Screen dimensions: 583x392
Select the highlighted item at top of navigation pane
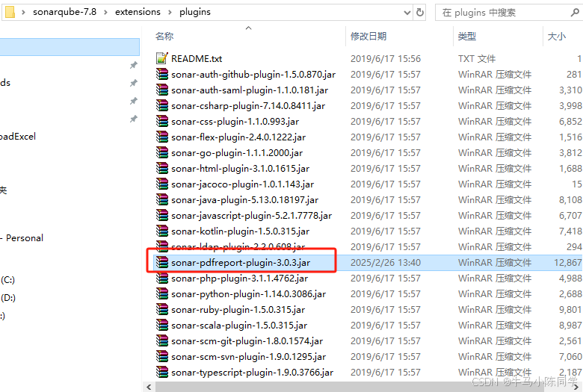click(70, 47)
